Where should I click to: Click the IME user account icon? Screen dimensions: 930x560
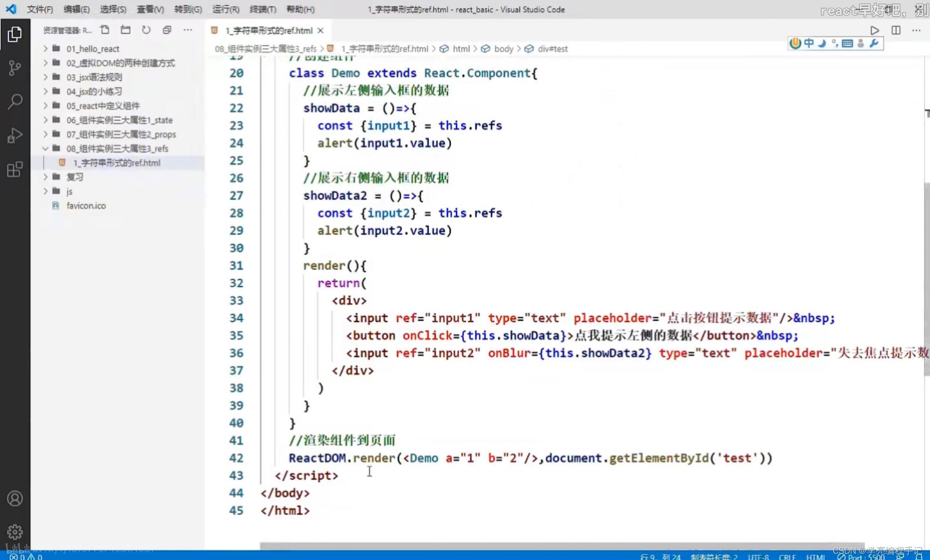[861, 43]
